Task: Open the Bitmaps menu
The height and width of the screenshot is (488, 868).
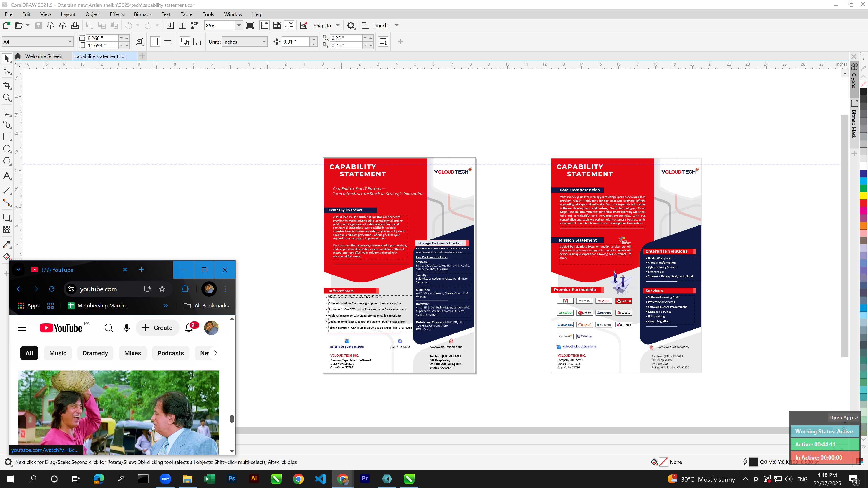Action: tap(143, 14)
